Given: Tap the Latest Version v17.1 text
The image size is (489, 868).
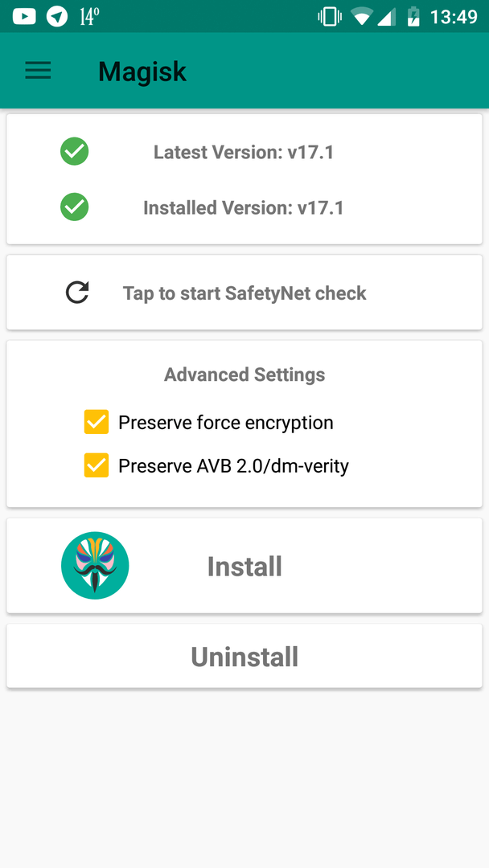Looking at the screenshot, I should tap(244, 152).
